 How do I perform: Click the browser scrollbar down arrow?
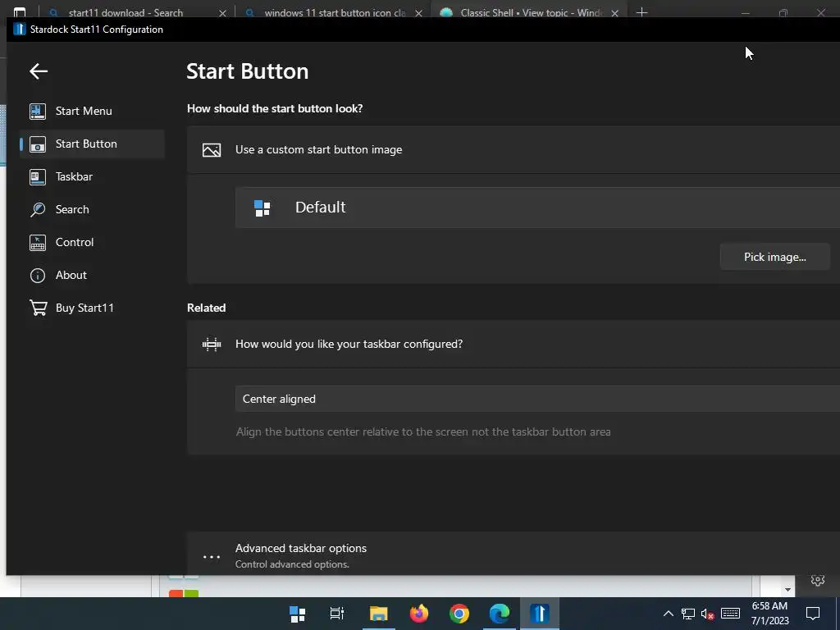click(x=787, y=589)
